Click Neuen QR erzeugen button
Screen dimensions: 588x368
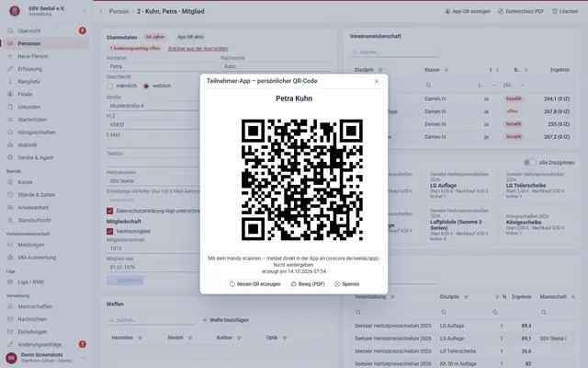255,284
